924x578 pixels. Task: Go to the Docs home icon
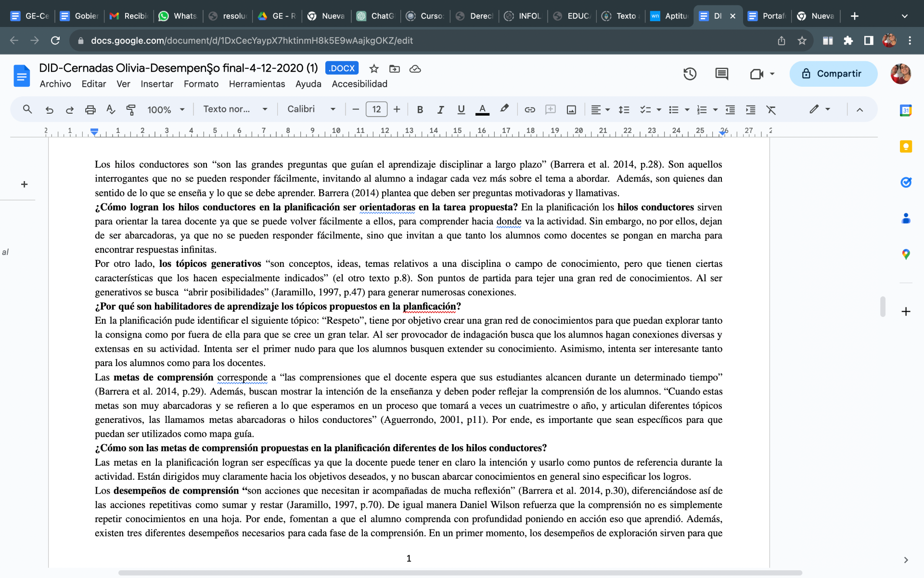(x=22, y=76)
